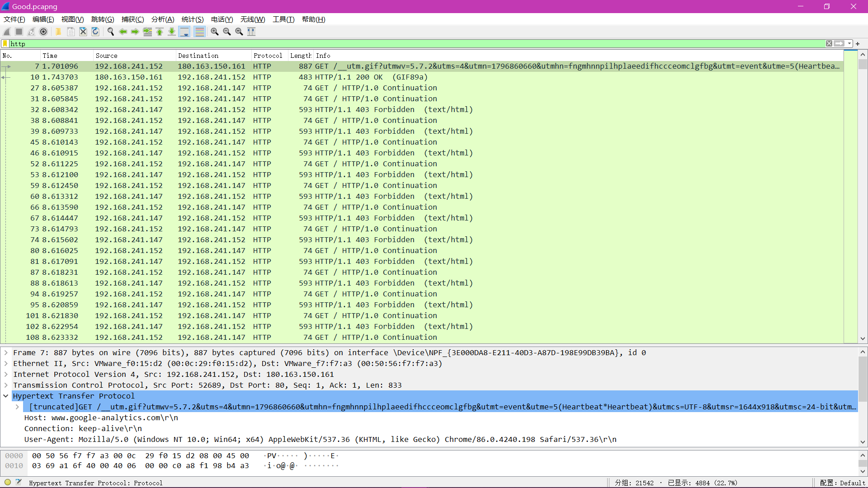This screenshot has height=488, width=868.
Task: Click the go to specified packet icon
Action: pyautogui.click(x=147, y=32)
